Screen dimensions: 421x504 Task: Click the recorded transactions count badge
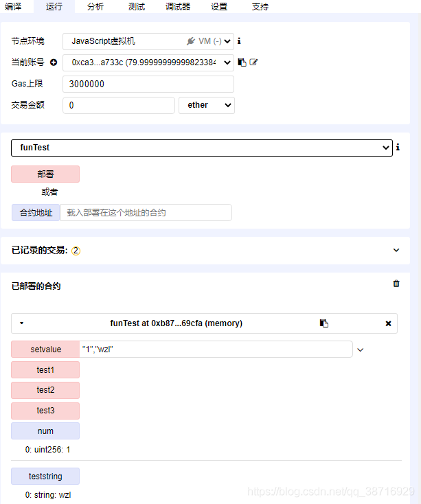76,251
